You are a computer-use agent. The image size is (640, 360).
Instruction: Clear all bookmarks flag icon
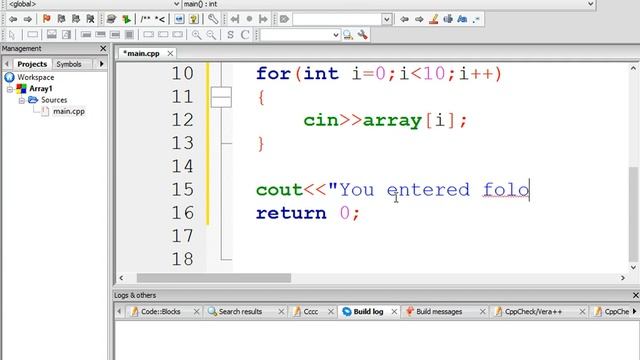click(90, 19)
